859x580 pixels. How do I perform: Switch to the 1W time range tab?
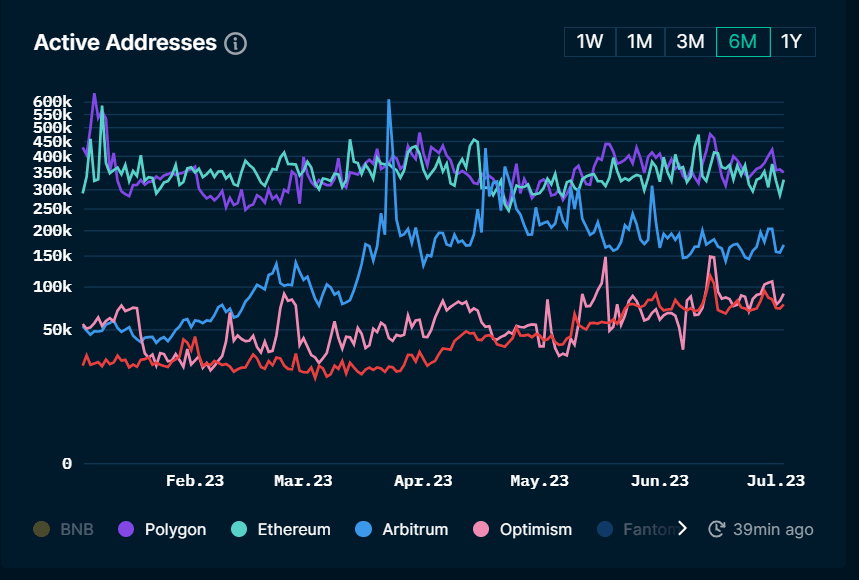pos(589,42)
